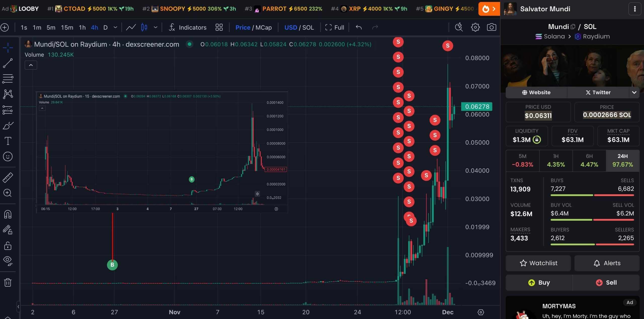Expand the social links chevron
The height and width of the screenshot is (319, 644).
(634, 92)
